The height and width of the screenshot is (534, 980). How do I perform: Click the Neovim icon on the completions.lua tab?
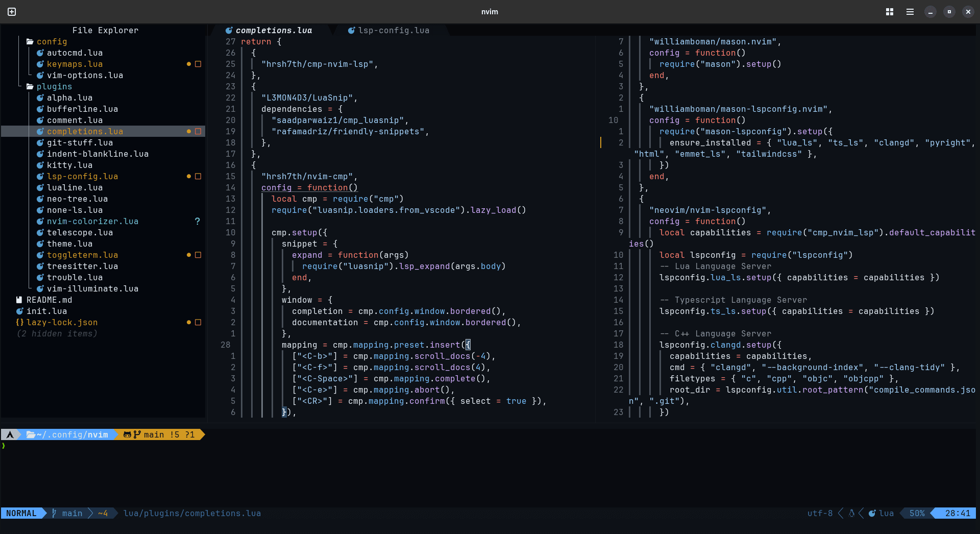229,30
